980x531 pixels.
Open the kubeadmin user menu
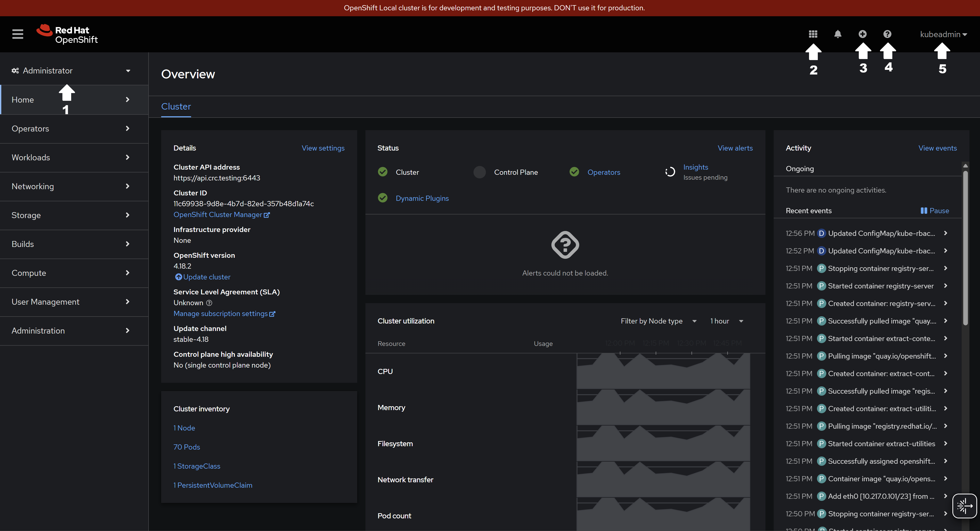click(943, 34)
